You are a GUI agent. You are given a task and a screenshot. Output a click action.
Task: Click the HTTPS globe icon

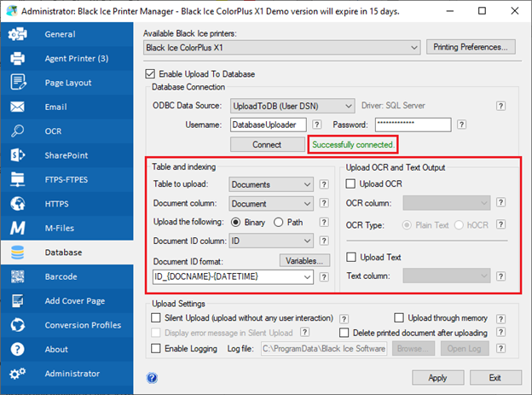pos(18,203)
